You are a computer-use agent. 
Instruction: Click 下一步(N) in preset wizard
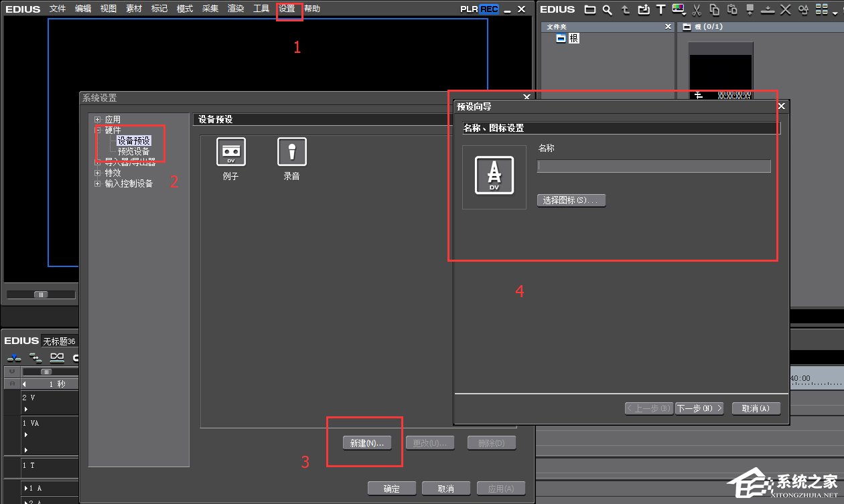tap(699, 408)
